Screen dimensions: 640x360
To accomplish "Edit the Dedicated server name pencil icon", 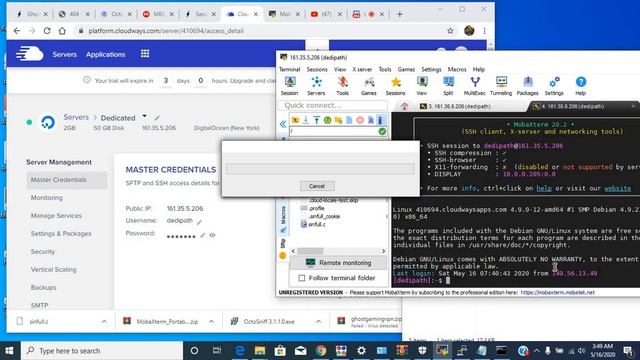I will [157, 118].
